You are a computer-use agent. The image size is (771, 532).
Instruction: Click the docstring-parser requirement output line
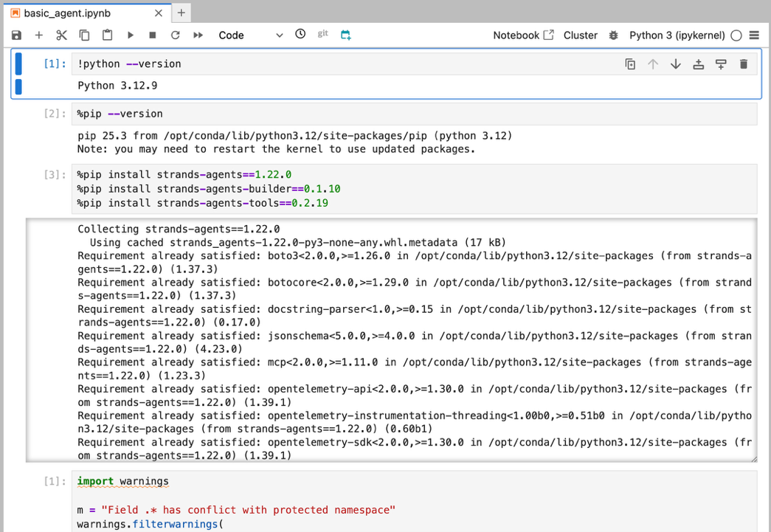414,316
